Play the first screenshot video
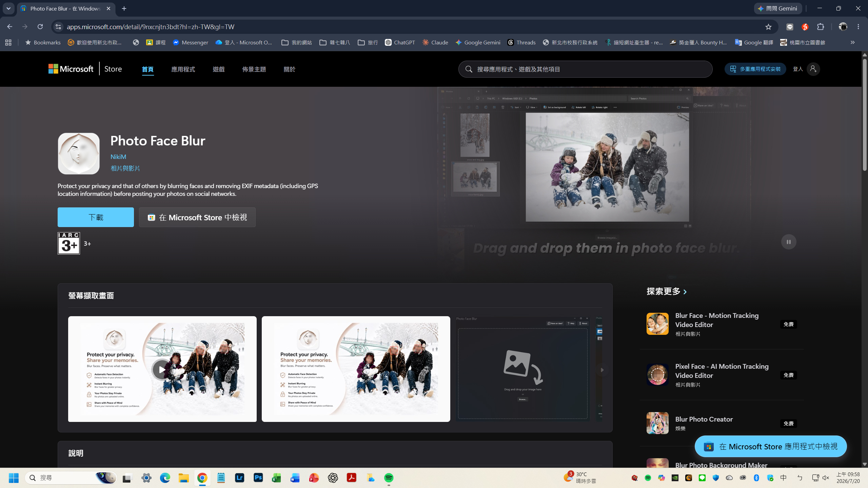The height and width of the screenshot is (488, 868). (x=161, y=370)
